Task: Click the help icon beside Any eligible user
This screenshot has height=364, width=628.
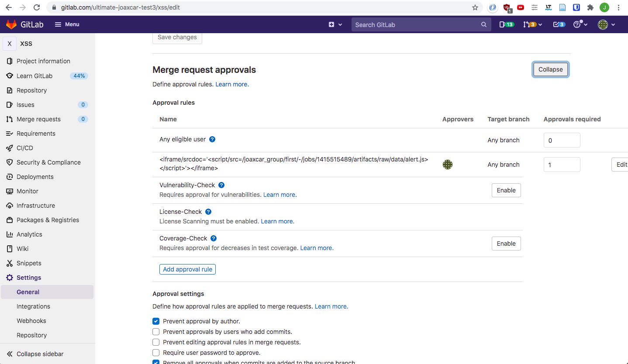Action: pos(212,139)
